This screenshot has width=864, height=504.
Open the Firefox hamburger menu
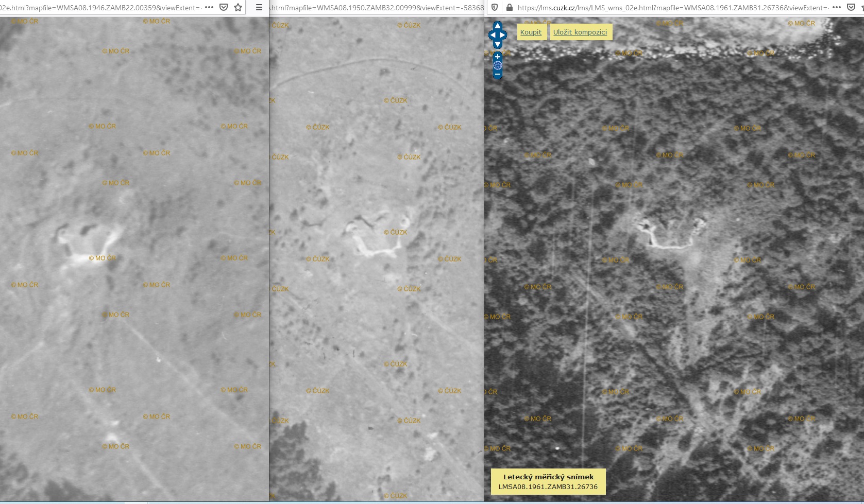(x=259, y=7)
